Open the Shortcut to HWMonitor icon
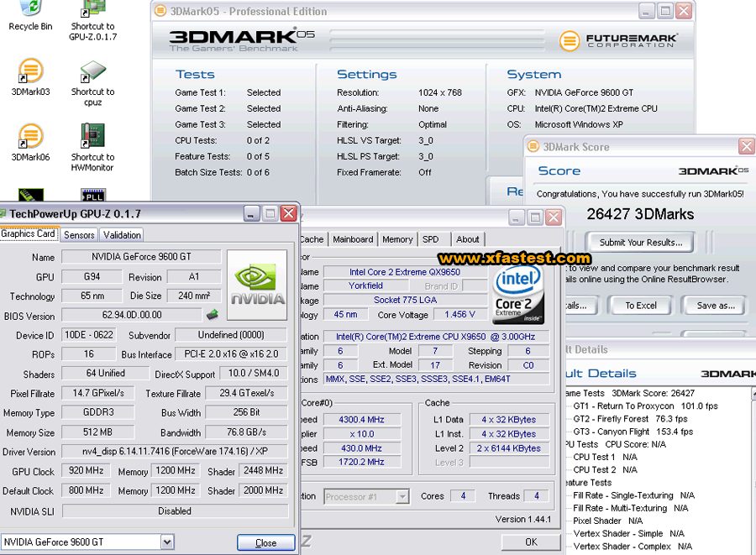 click(92, 148)
